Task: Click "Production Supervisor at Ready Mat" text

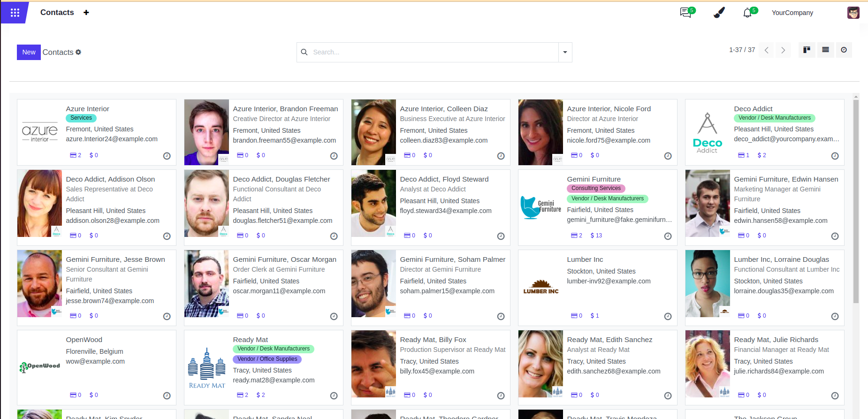Action: 453,350
